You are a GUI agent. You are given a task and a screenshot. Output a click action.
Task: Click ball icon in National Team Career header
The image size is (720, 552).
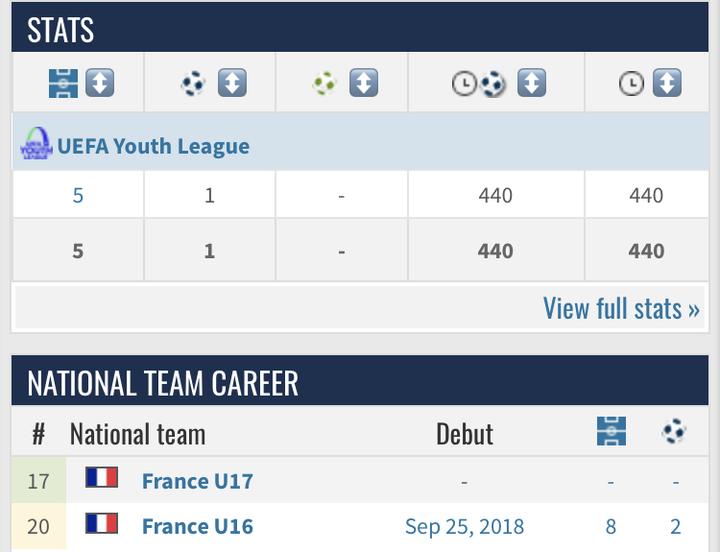point(674,432)
